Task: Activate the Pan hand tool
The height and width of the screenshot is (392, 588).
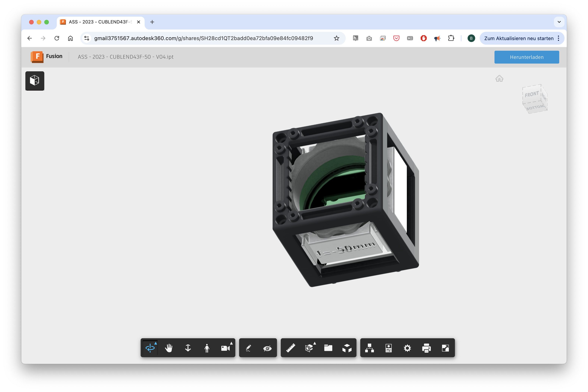Action: [x=169, y=348]
